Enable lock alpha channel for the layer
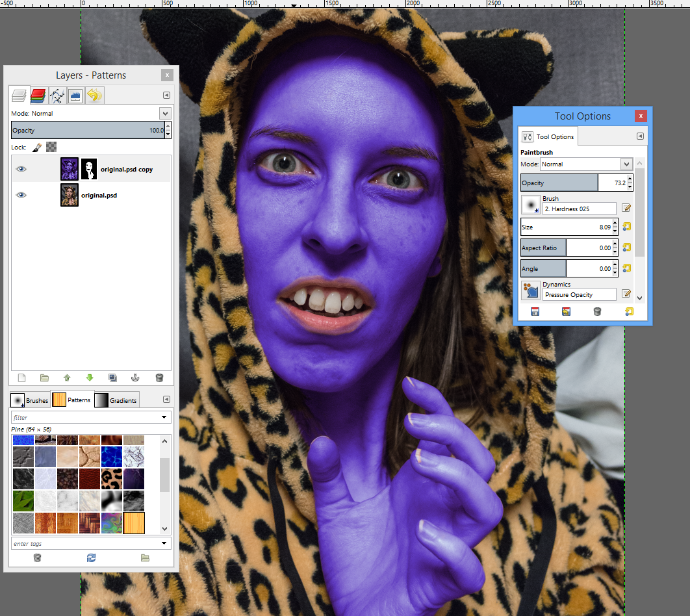 (50, 147)
